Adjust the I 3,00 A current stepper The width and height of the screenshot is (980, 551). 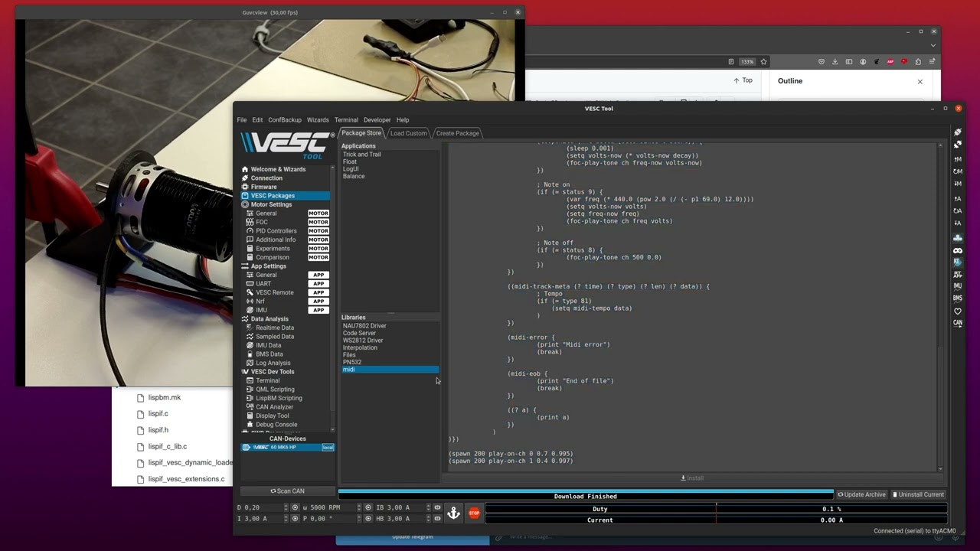click(286, 519)
